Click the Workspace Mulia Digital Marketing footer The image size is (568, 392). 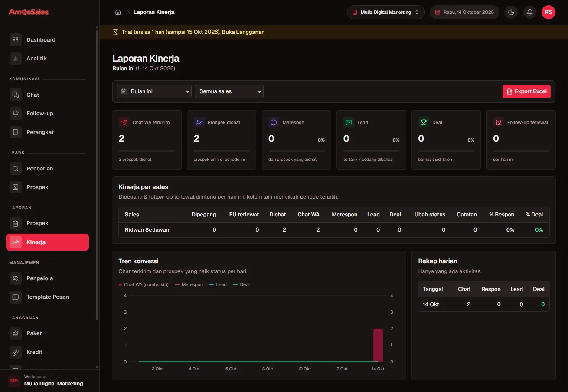click(x=49, y=381)
